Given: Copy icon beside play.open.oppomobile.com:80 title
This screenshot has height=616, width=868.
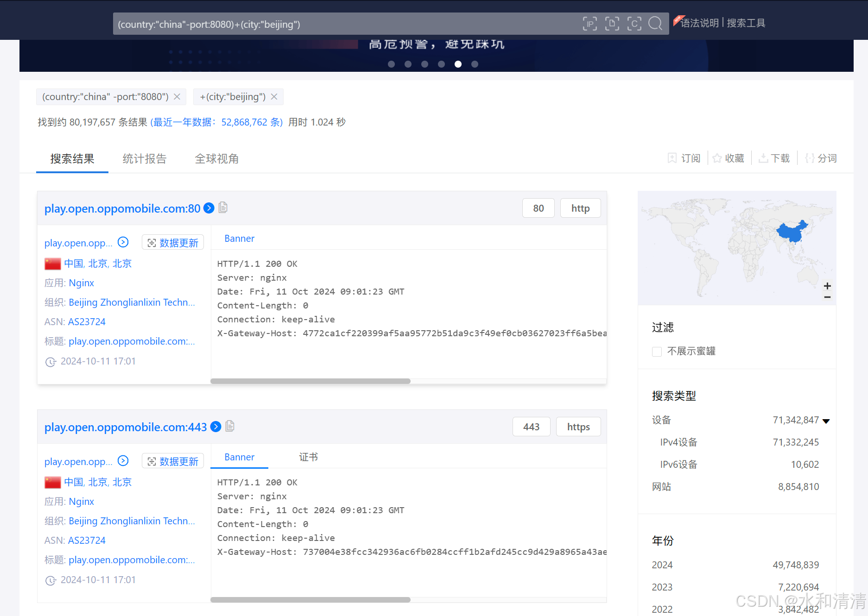Looking at the screenshot, I should (x=223, y=207).
